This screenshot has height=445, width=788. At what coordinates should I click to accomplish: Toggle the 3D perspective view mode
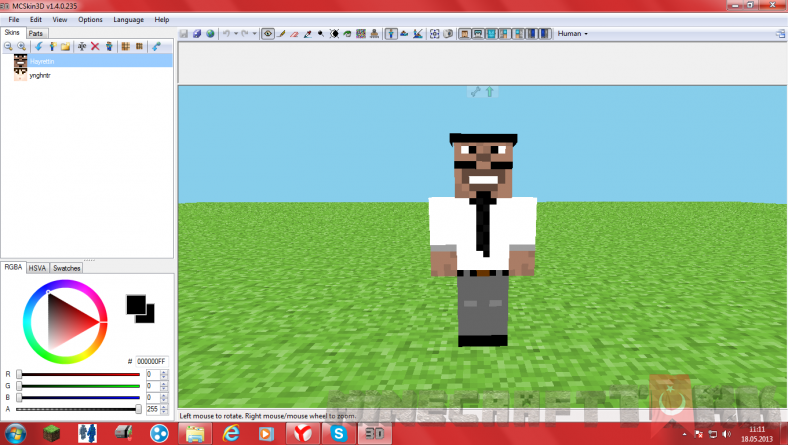coord(391,34)
